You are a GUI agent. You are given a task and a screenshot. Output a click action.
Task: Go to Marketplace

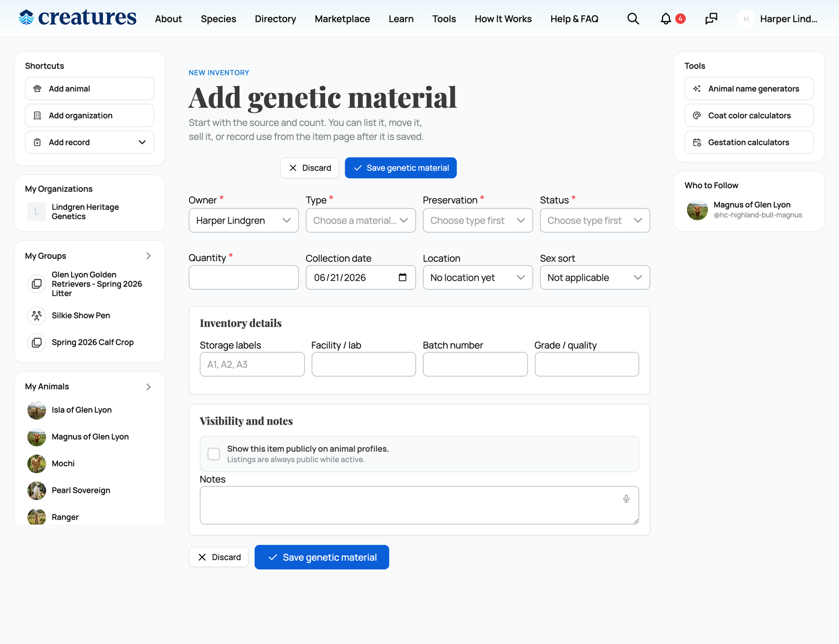click(x=342, y=19)
